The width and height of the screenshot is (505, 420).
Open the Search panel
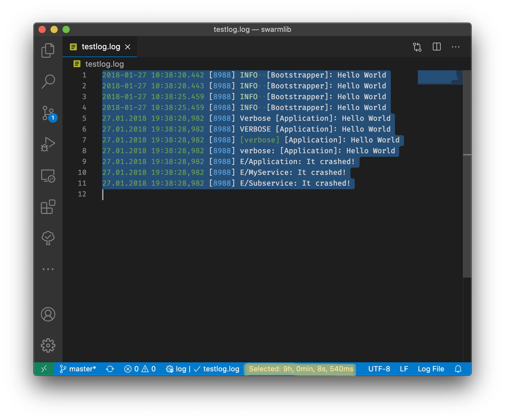(48, 81)
